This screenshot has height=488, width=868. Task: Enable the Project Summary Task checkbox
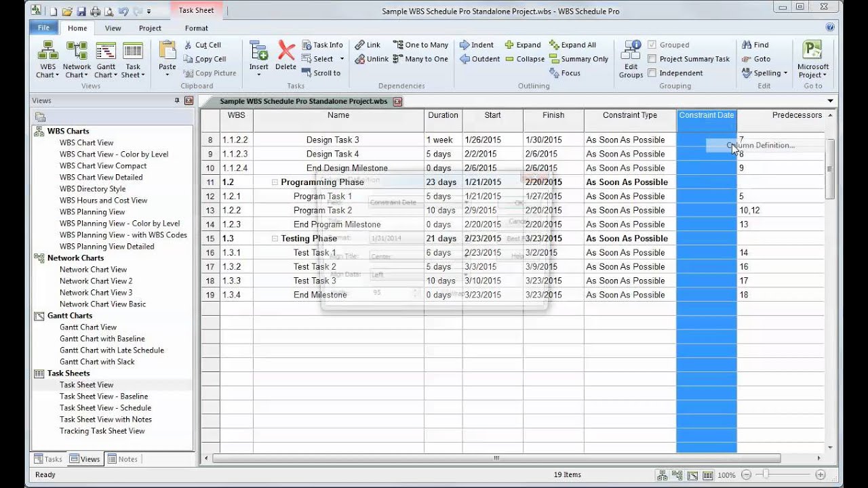point(652,59)
